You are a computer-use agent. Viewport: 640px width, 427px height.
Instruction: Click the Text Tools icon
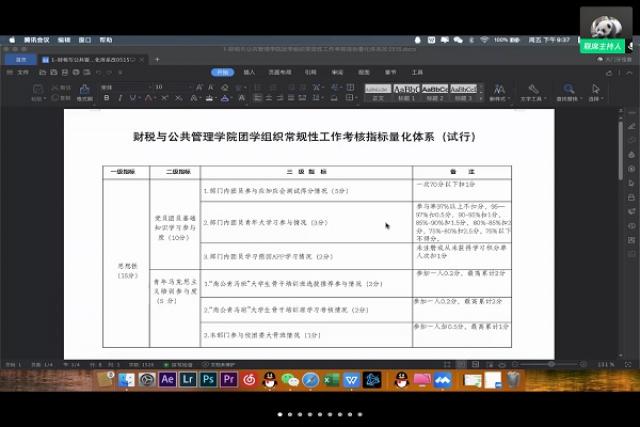coord(533,89)
